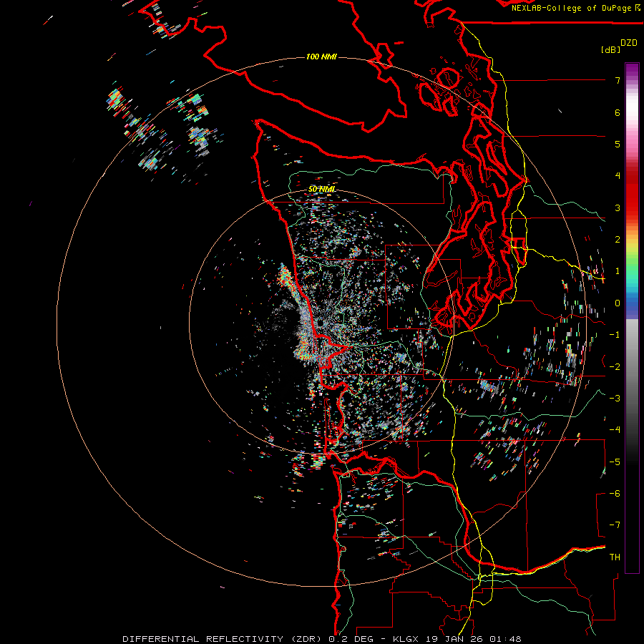Viewport: 644px width, 644px height.
Task: Click the DZD legend title
Action: 629,43
